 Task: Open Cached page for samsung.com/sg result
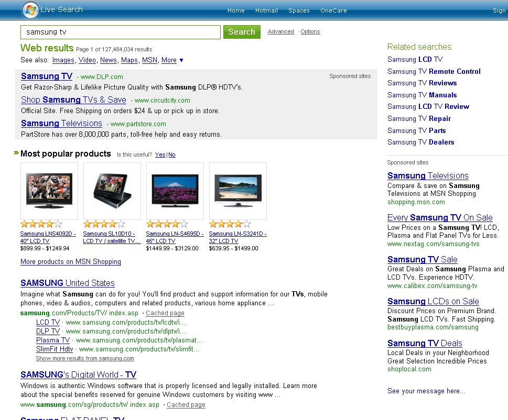186,405
